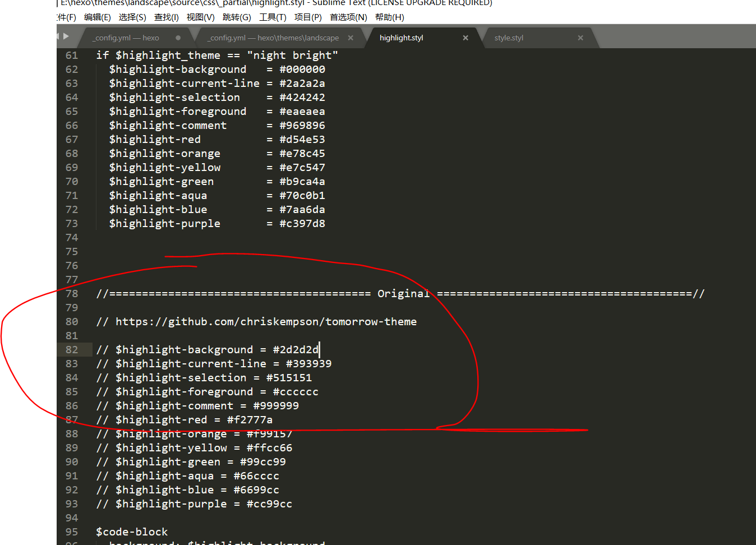The height and width of the screenshot is (545, 756).
Task: Click the #7aa6da blue value
Action: tap(302, 210)
